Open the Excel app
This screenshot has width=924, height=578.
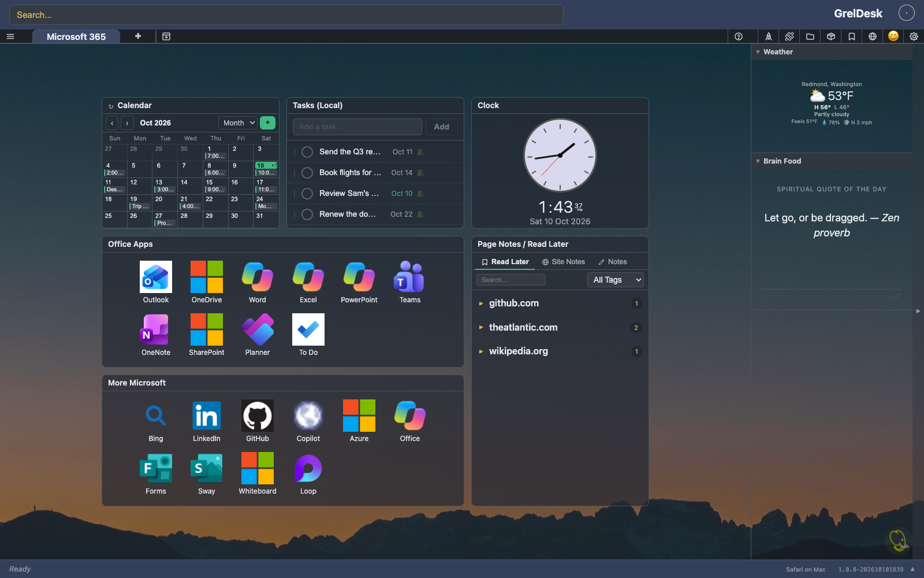308,277
